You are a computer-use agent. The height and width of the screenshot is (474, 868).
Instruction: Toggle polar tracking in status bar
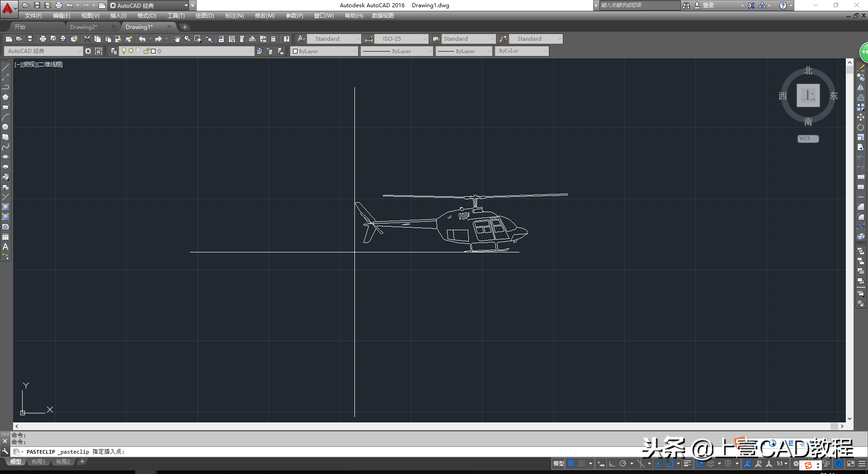[623, 464]
